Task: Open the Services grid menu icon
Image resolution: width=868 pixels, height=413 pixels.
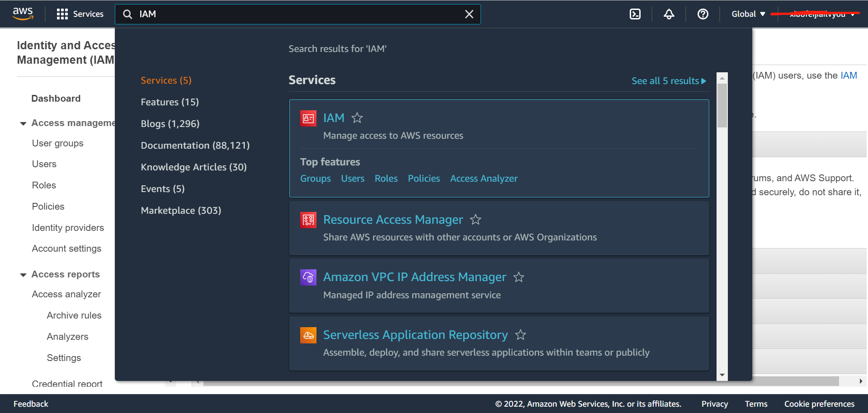Action: coord(62,14)
